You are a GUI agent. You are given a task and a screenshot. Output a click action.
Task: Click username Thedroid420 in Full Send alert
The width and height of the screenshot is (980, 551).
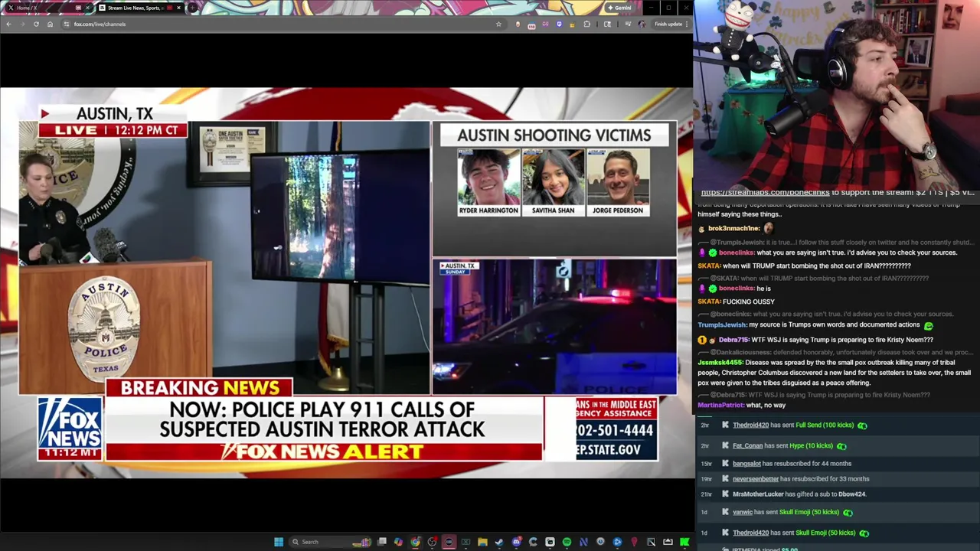pos(750,425)
